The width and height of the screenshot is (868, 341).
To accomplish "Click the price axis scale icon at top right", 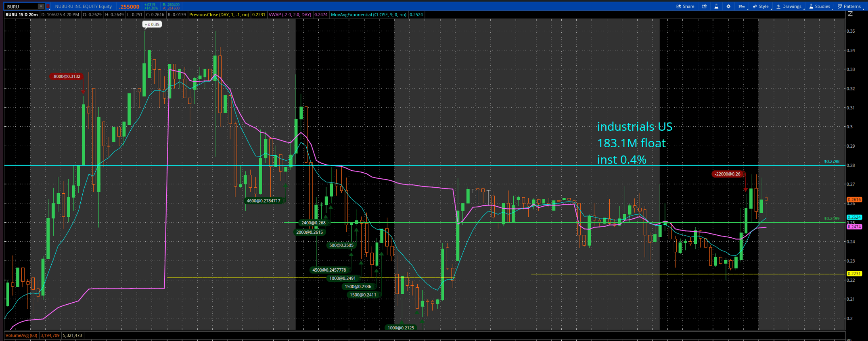I will pos(850,14).
